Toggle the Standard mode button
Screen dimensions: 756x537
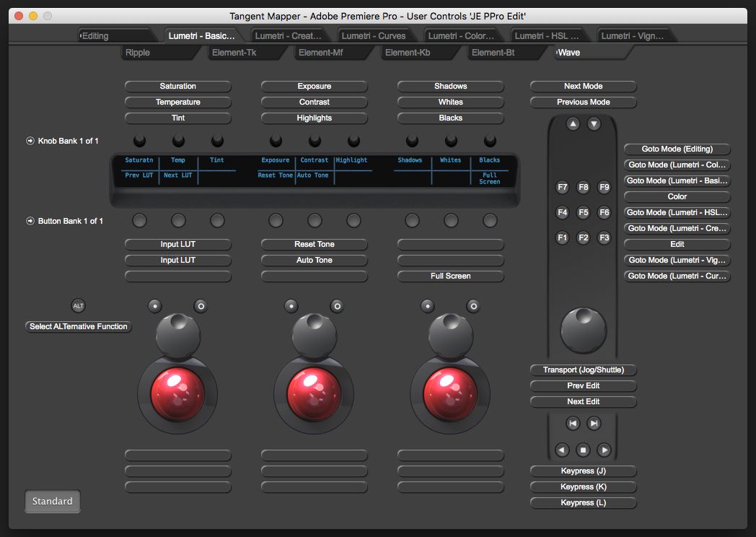click(53, 501)
